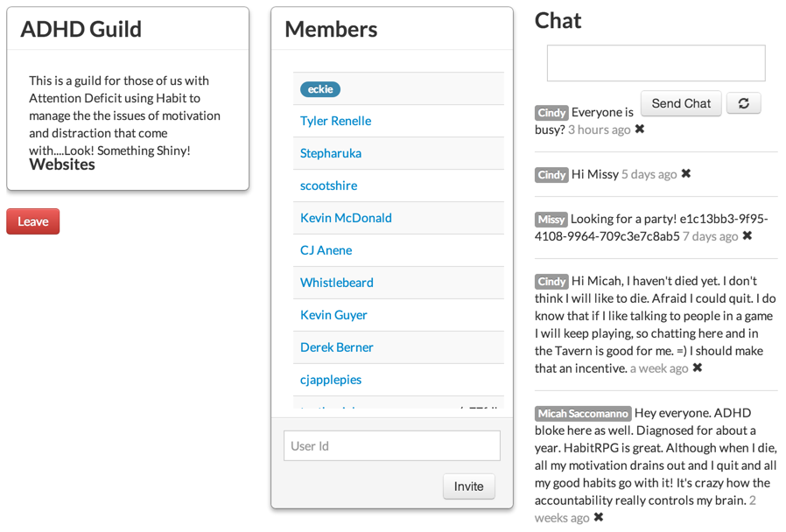The width and height of the screenshot is (786, 532).
Task: Delete Cindy's 'Everyone is busy?' message
Action: pyautogui.click(x=640, y=129)
